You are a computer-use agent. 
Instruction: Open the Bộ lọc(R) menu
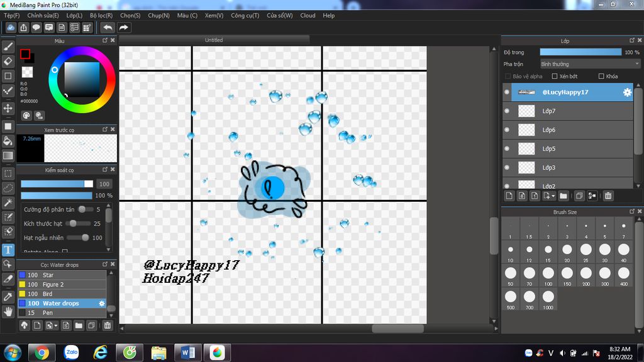tap(101, 16)
